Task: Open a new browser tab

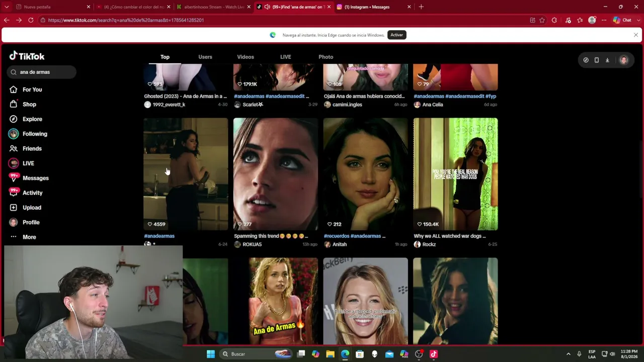Action: pos(421,7)
